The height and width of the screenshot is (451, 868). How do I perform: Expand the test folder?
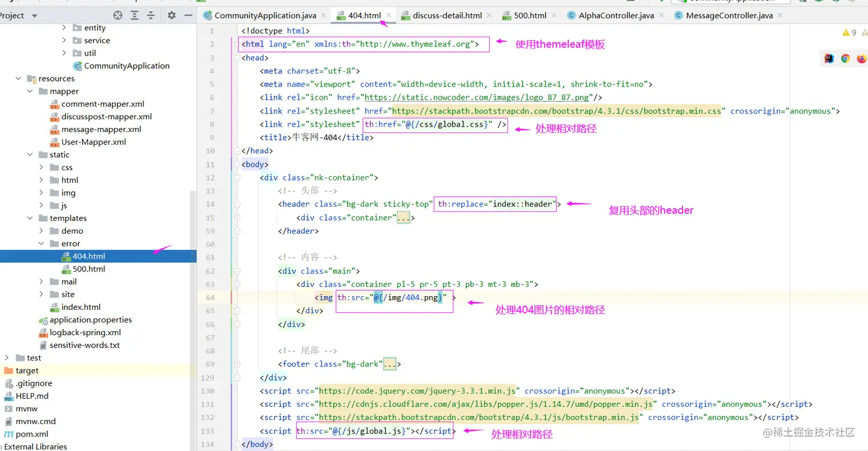7,358
